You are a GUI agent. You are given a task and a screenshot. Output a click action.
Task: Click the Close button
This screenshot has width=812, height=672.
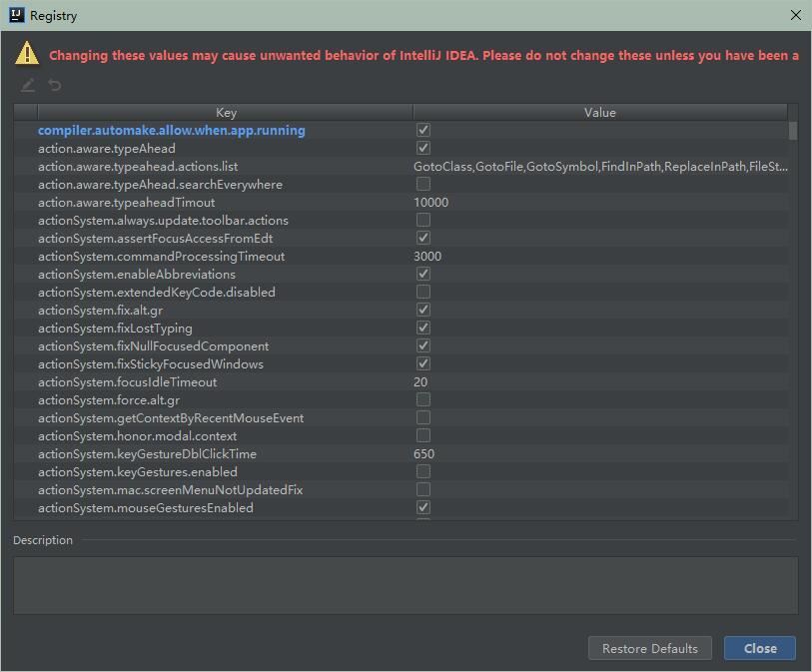(759, 648)
